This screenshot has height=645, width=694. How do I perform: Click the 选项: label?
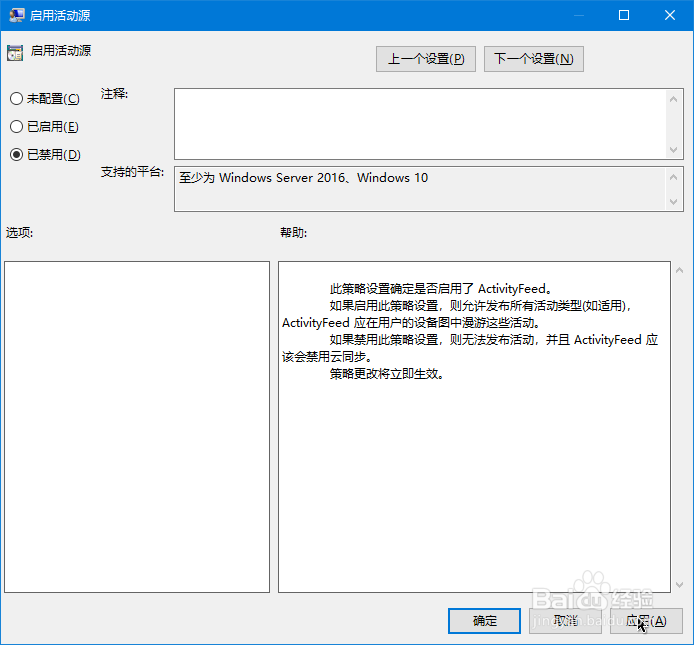click(19, 232)
